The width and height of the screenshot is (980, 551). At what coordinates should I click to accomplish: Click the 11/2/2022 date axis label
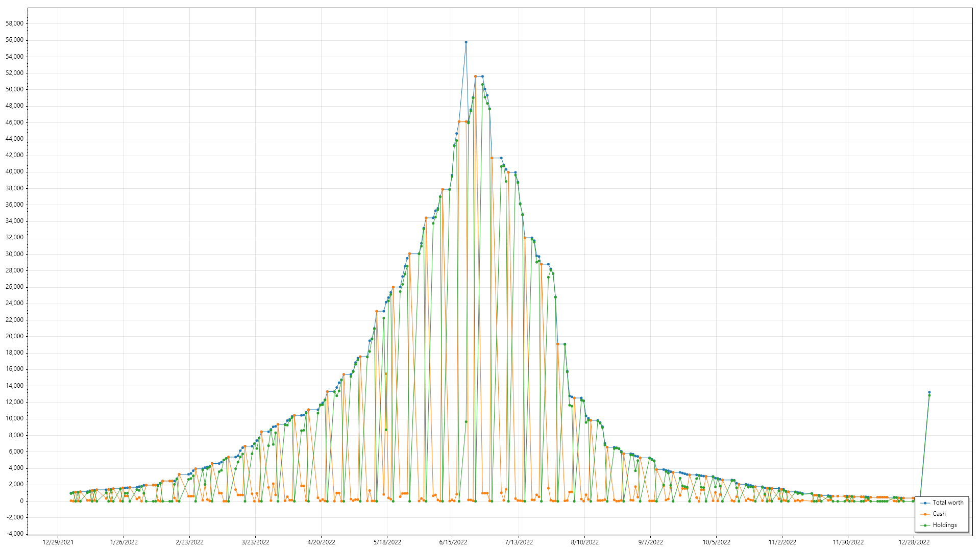[782, 542]
